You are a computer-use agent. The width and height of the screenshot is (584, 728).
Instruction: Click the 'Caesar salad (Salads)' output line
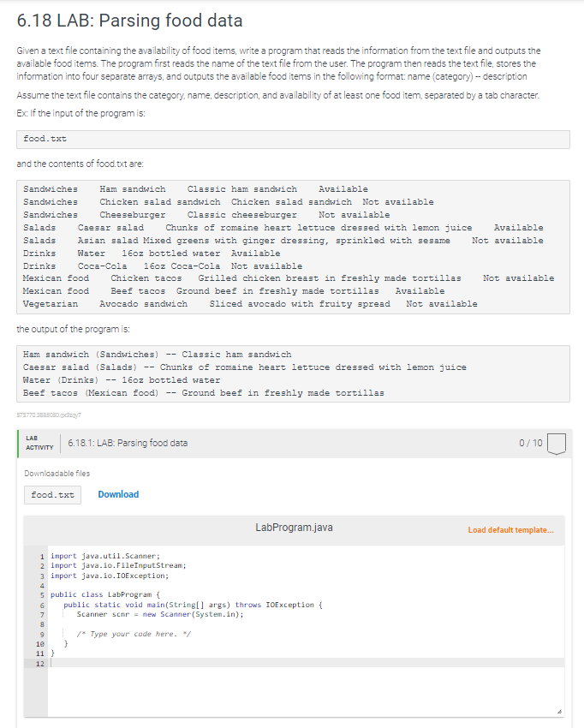(245, 367)
